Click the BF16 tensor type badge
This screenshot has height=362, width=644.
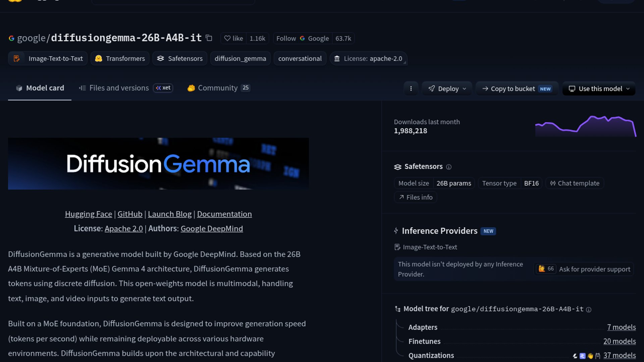click(531, 183)
